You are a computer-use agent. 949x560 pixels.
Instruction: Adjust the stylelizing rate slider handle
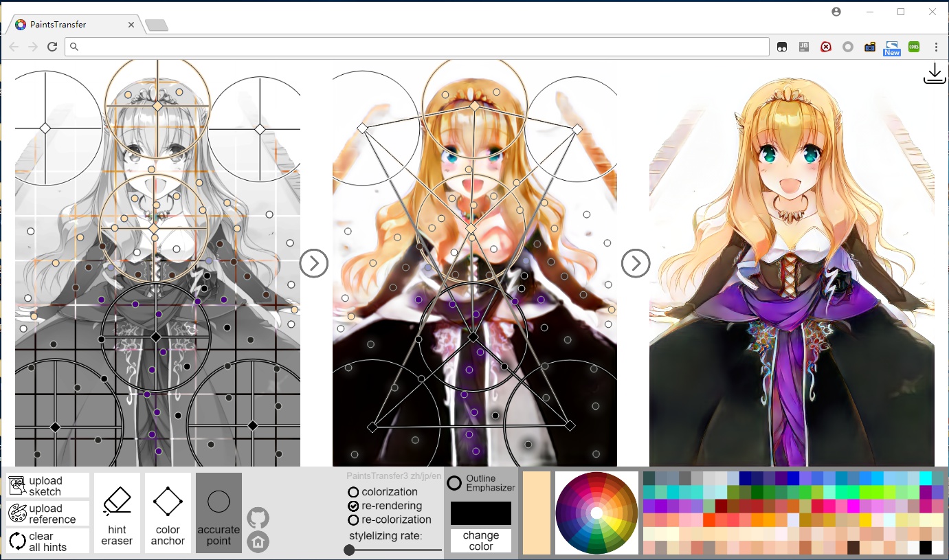pos(349,550)
